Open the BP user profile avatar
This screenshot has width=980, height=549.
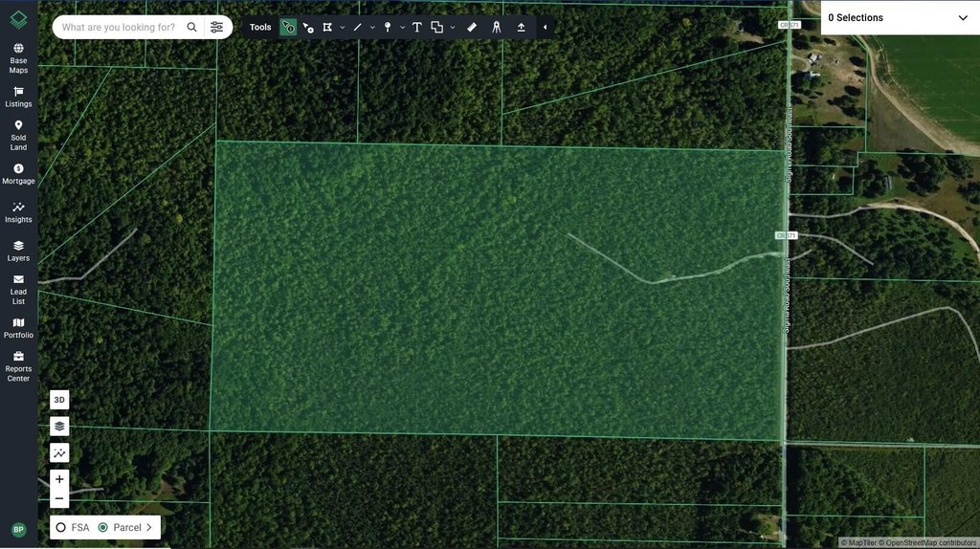(18, 529)
